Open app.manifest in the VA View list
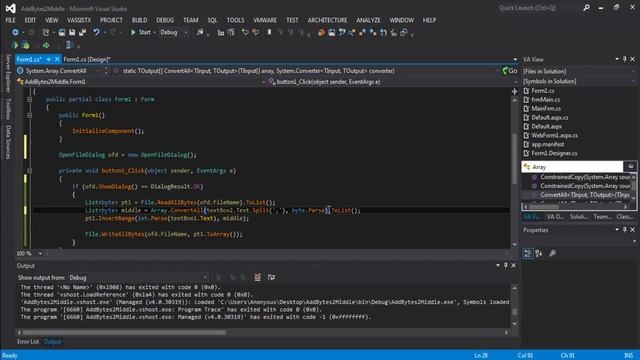Viewport: 640px width, 360px height. [547, 144]
